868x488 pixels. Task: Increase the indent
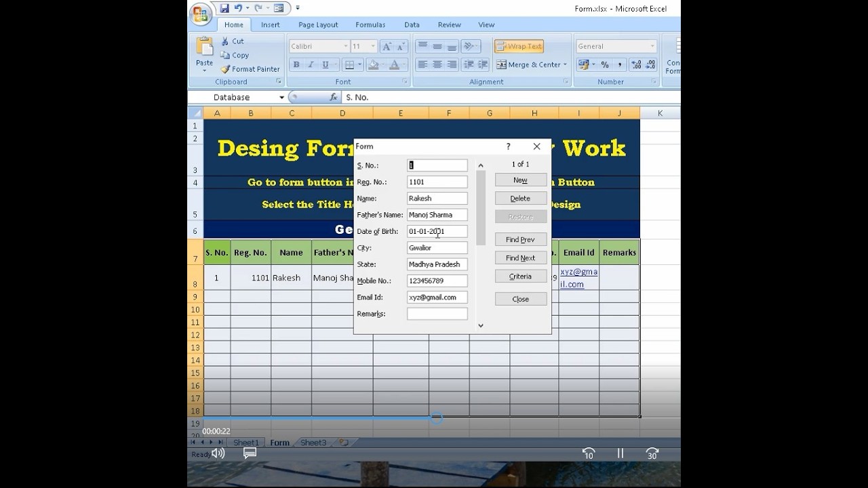[483, 65]
